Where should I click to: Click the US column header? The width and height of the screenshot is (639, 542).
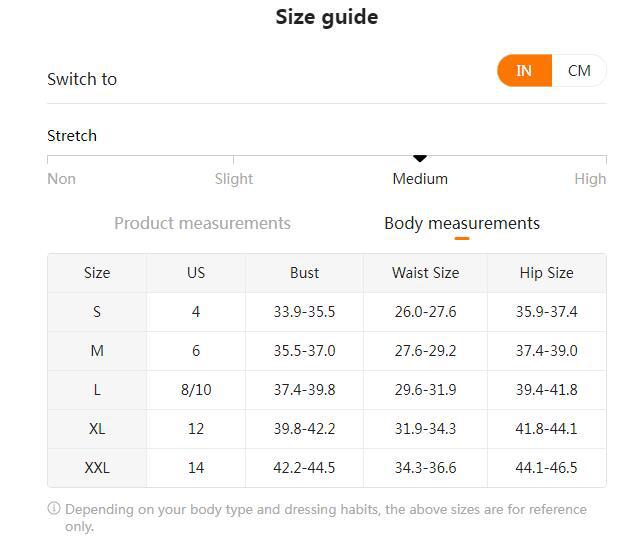pyautogui.click(x=196, y=273)
